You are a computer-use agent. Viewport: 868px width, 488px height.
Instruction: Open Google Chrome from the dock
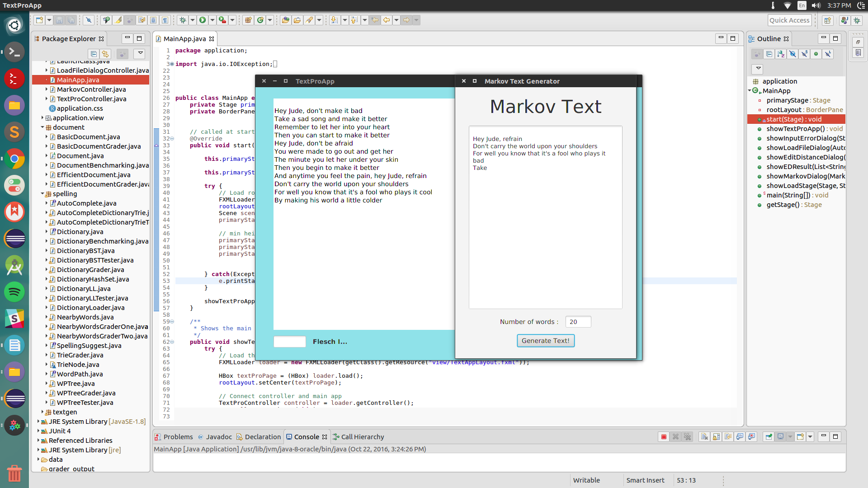click(x=14, y=159)
